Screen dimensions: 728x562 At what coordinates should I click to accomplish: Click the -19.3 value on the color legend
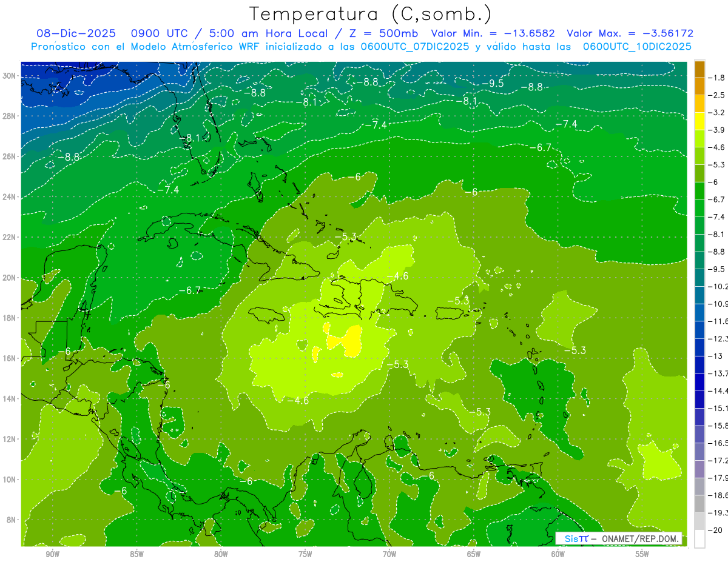click(x=718, y=513)
